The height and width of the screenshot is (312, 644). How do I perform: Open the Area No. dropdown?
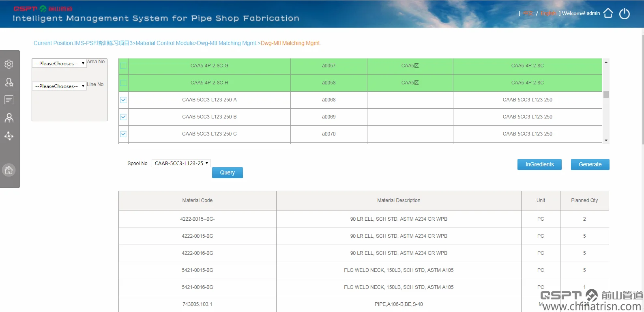tap(59, 63)
